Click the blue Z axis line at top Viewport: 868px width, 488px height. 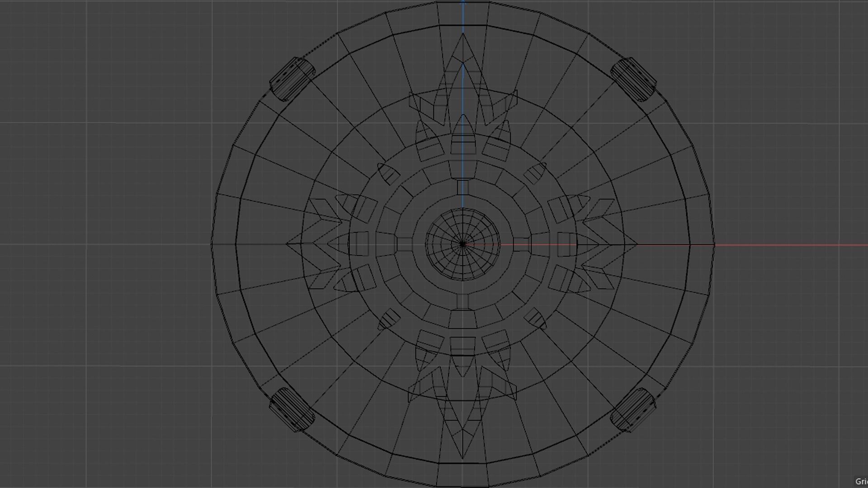pos(463,14)
